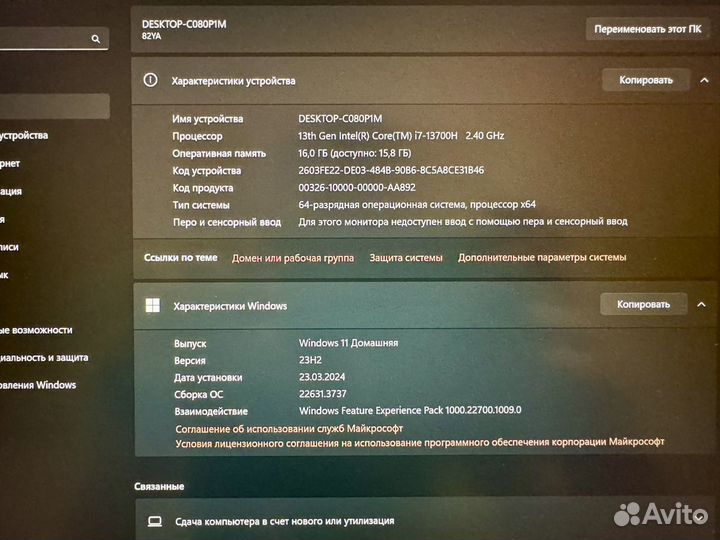Viewport: 720px width, 540px height.
Task: Open sidebar item ending with и защита
Action: click(44, 357)
